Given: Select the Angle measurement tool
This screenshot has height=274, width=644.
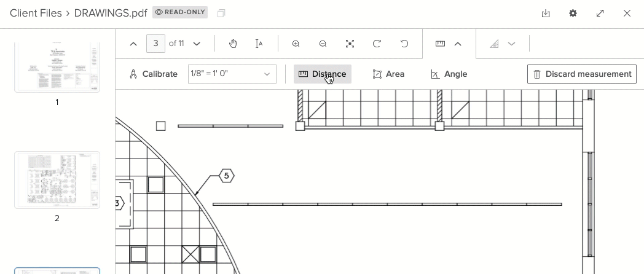Looking at the screenshot, I should [449, 74].
